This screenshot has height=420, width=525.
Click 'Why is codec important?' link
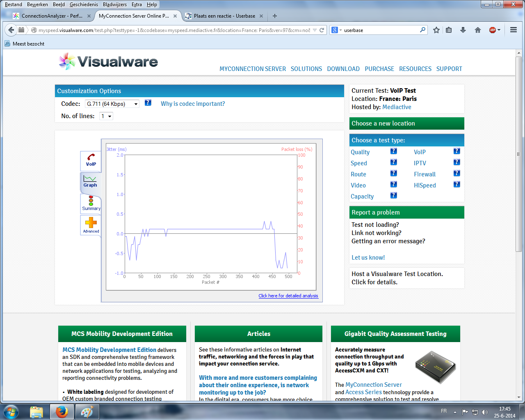[193, 104]
